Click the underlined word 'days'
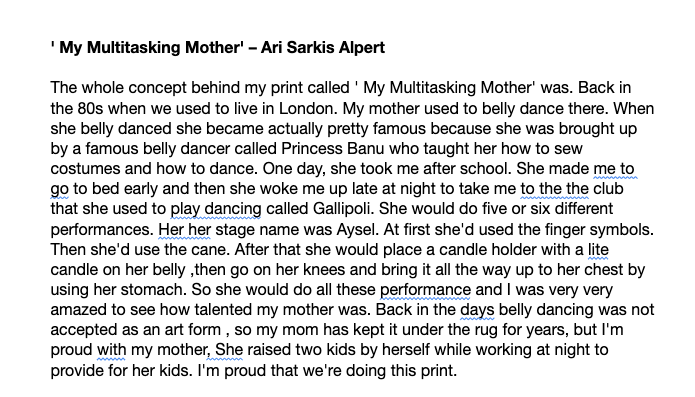The image size is (695, 397). pyautogui.click(x=477, y=310)
